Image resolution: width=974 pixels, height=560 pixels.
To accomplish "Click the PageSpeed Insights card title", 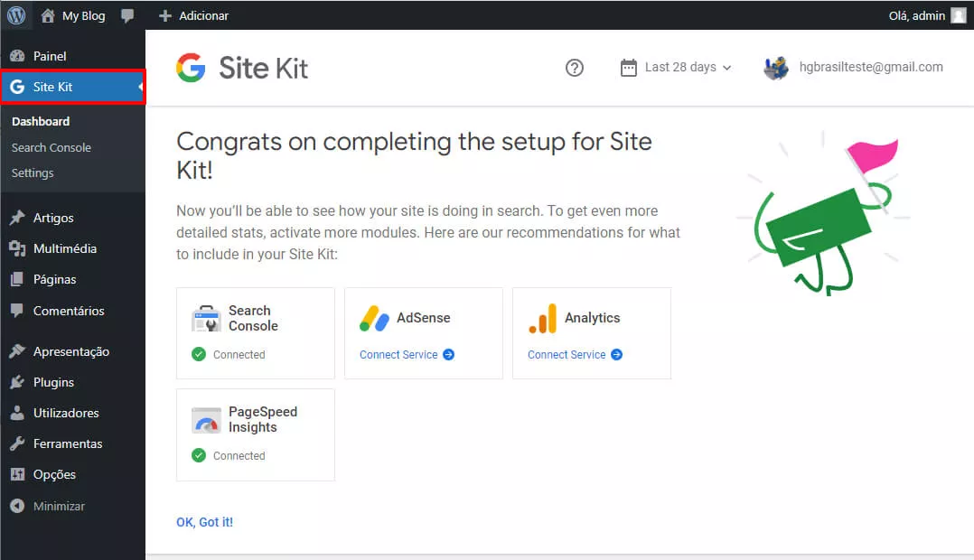I will pyautogui.click(x=263, y=420).
